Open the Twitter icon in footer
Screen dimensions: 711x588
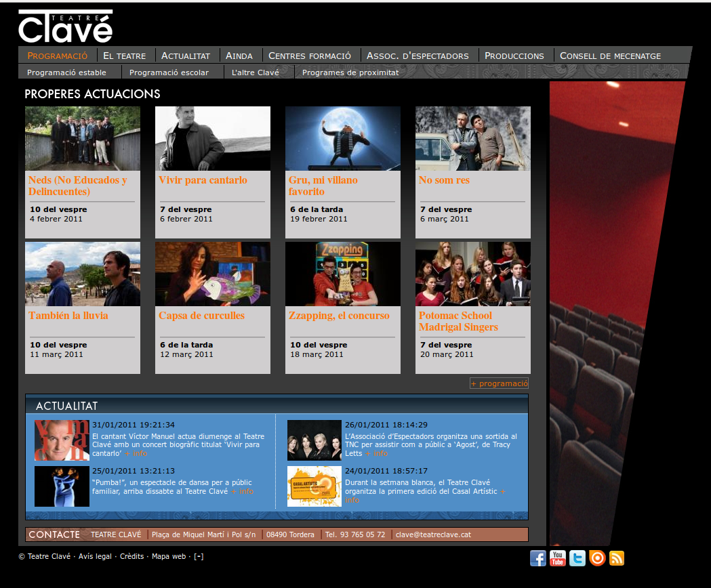[577, 558]
